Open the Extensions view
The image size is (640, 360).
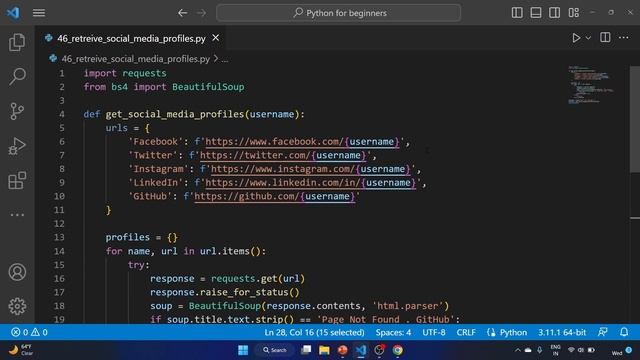pyautogui.click(x=17, y=180)
